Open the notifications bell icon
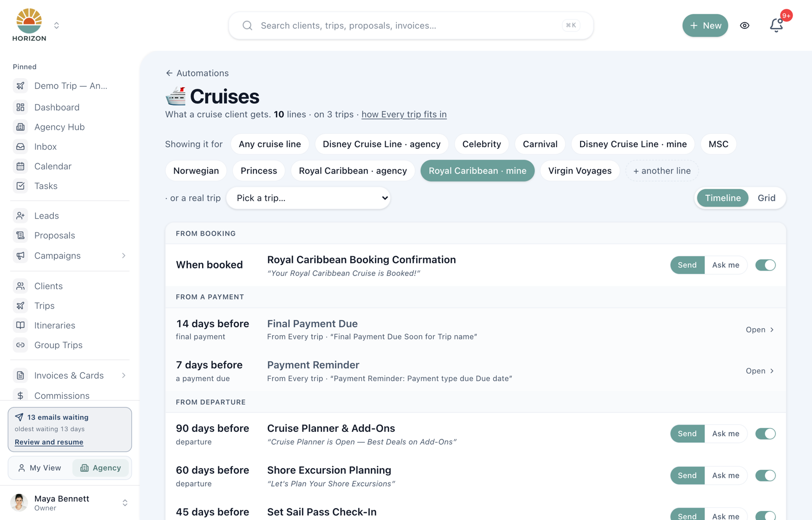 pos(776,25)
